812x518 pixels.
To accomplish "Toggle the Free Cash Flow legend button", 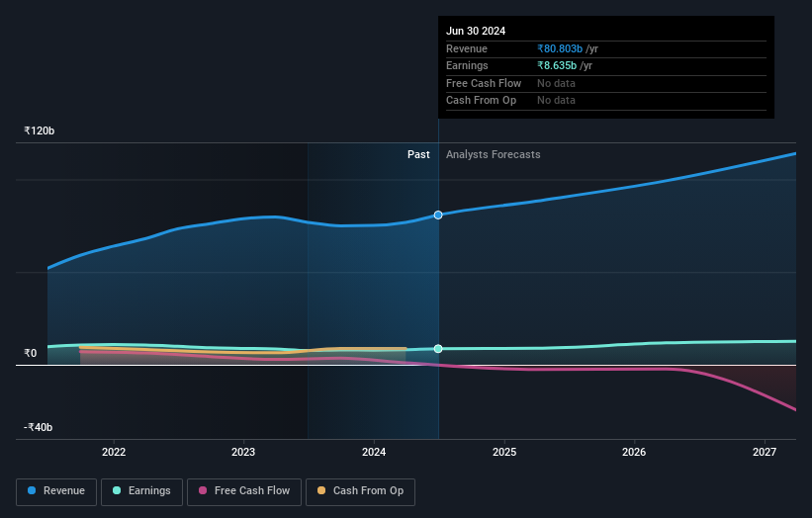I will point(244,491).
